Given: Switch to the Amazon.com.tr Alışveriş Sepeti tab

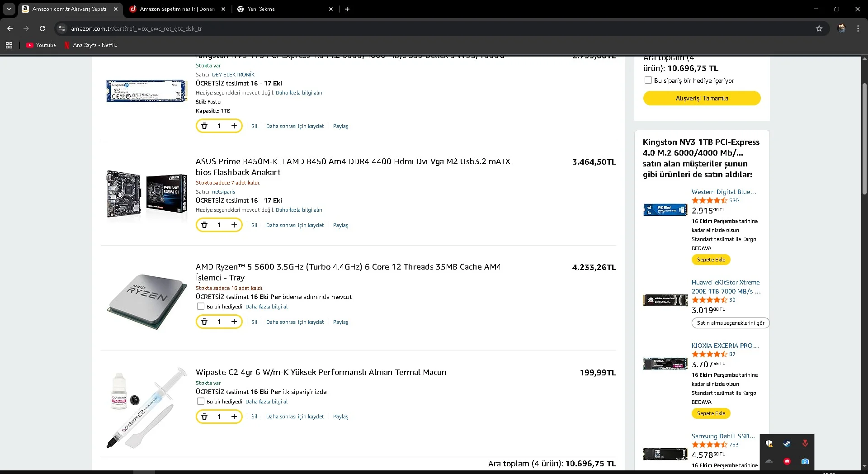Looking at the screenshot, I should pos(71,9).
